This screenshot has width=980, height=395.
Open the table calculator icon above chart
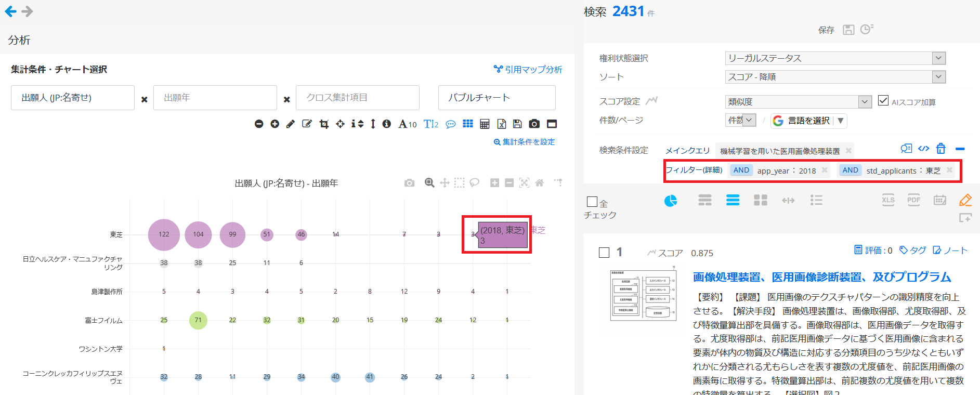click(x=485, y=124)
